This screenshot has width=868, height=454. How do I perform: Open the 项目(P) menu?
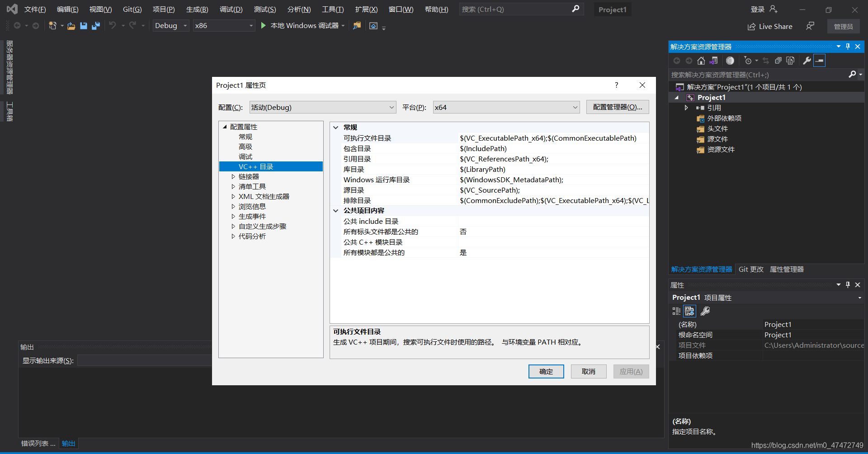point(164,9)
